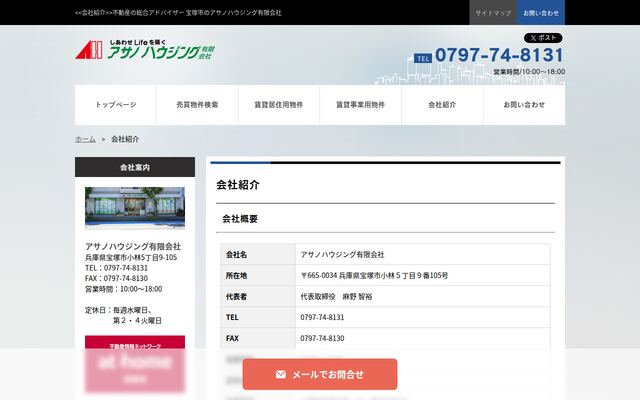Click the アサノハウジング有限会社 table value

point(342,254)
